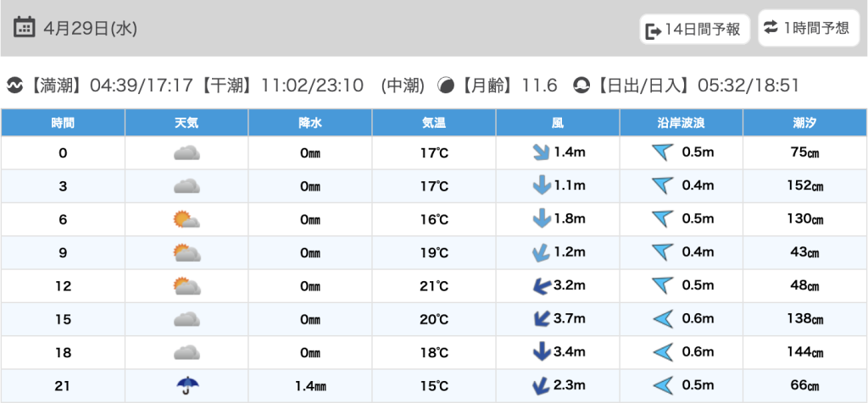The image size is (868, 403).
Task: Click the 4月29日(水) date label
Action: pos(88,29)
